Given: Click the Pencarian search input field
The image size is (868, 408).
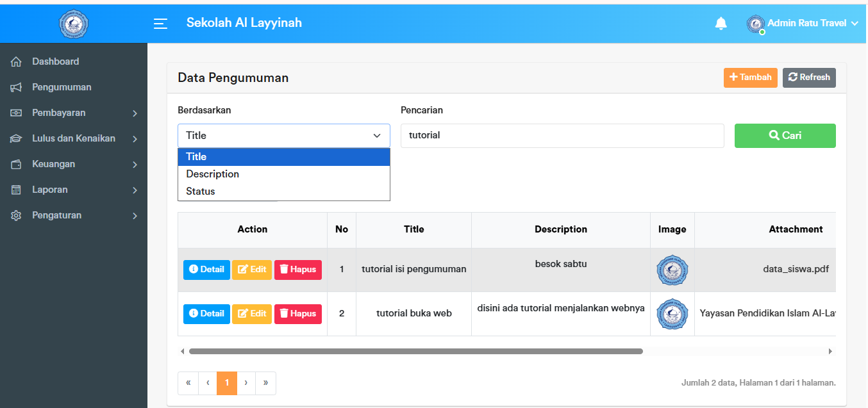Looking at the screenshot, I should click(562, 136).
